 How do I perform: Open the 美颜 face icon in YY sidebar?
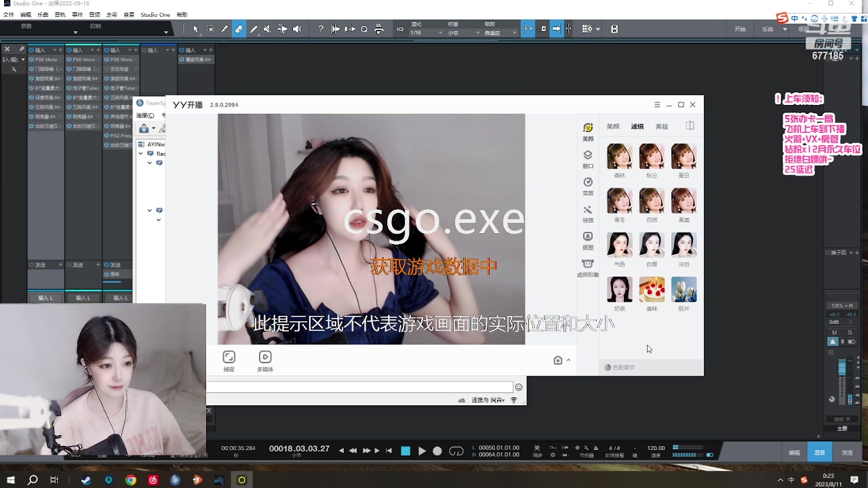point(588,131)
